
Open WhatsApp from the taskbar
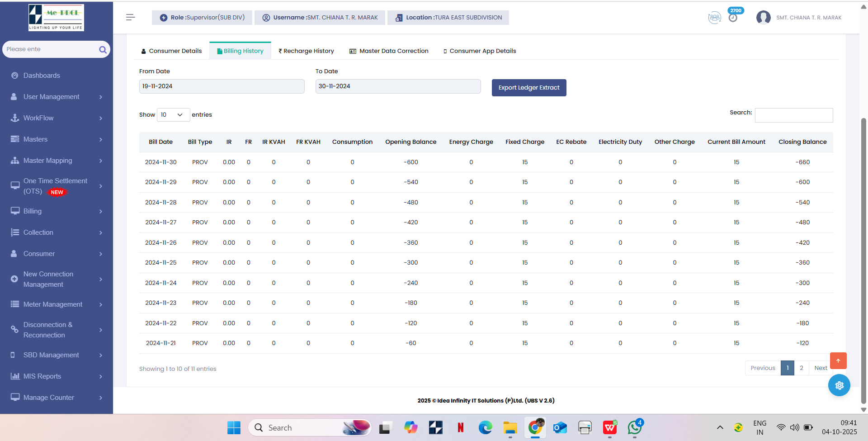click(x=634, y=427)
